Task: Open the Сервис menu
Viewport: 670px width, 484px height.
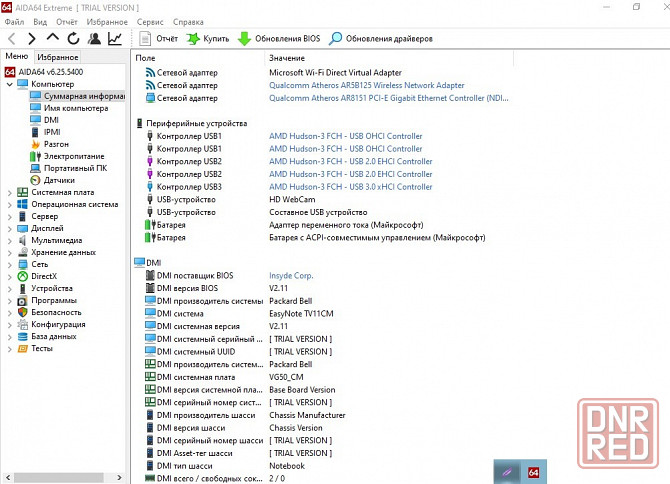Action: pos(150,21)
